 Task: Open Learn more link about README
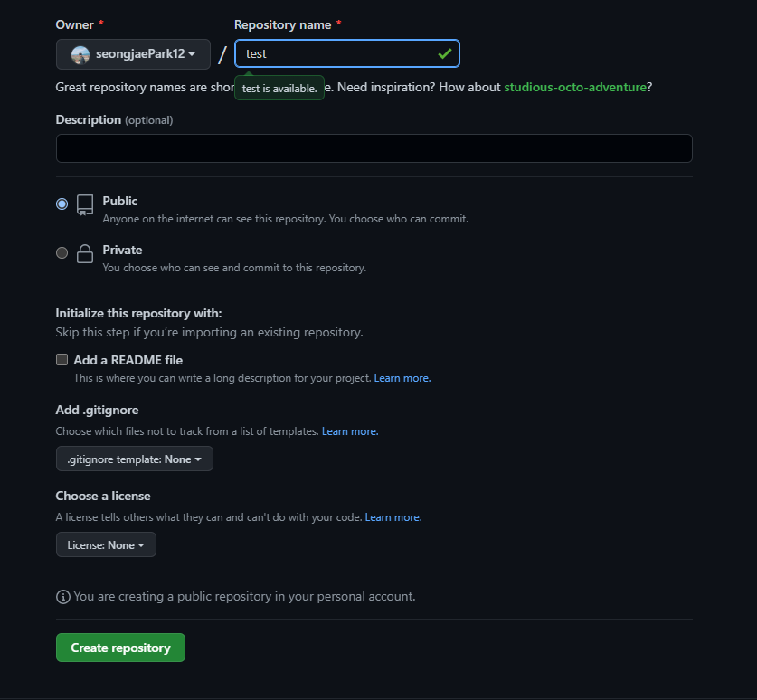click(x=402, y=378)
